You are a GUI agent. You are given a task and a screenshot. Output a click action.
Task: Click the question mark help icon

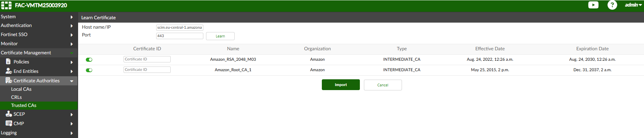pos(612,5)
